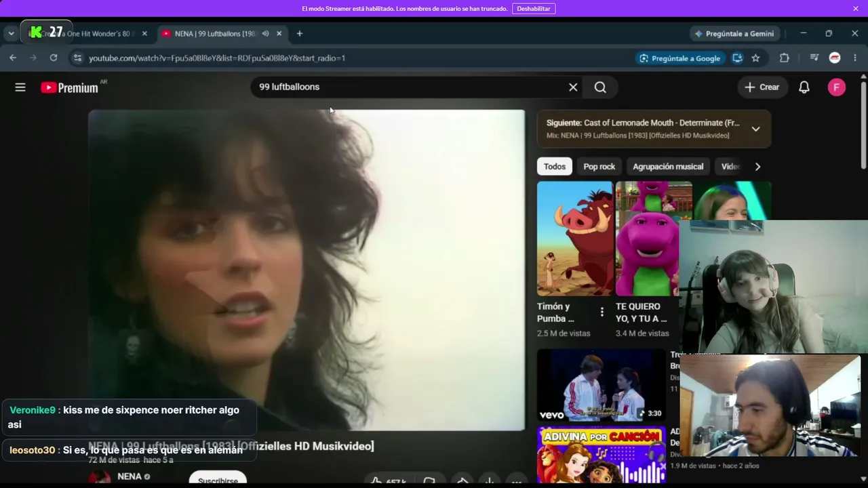Open a new browser tab

(300, 34)
